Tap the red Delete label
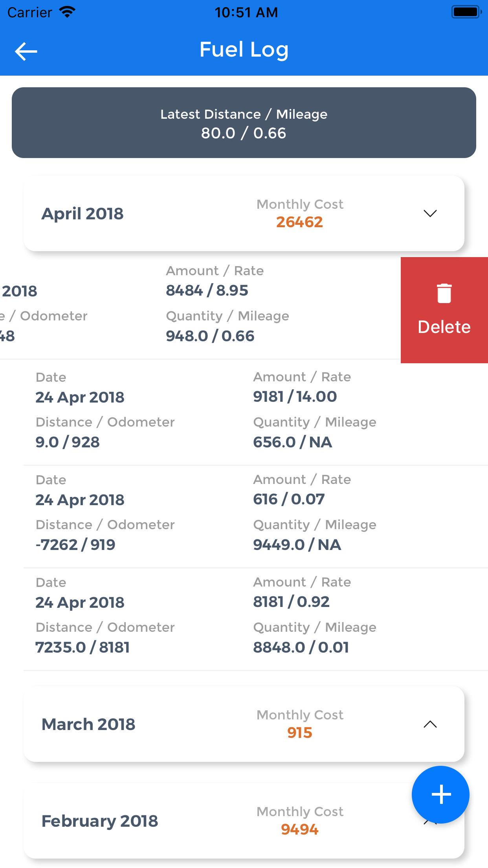488x868 pixels. tap(444, 327)
